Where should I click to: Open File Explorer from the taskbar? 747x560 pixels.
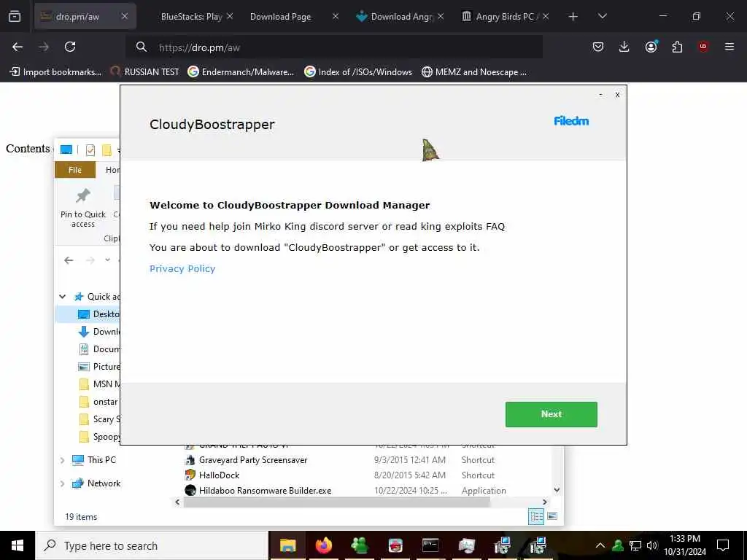287,545
